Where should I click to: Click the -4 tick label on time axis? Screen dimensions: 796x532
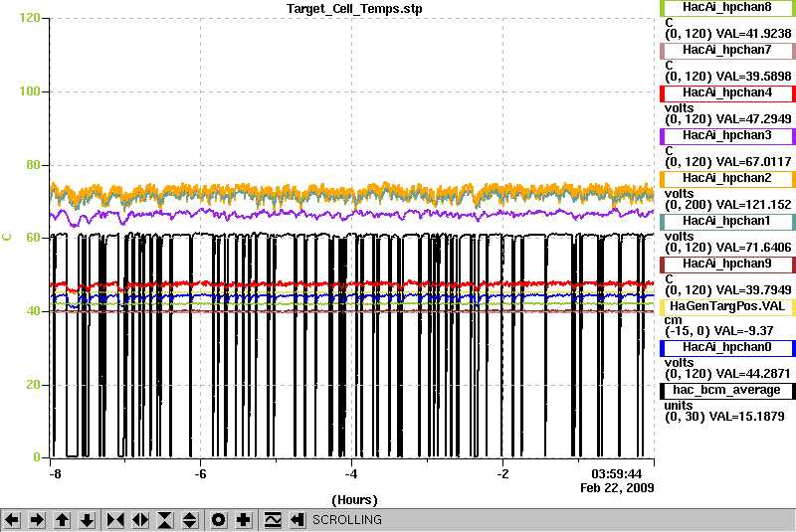pos(351,474)
